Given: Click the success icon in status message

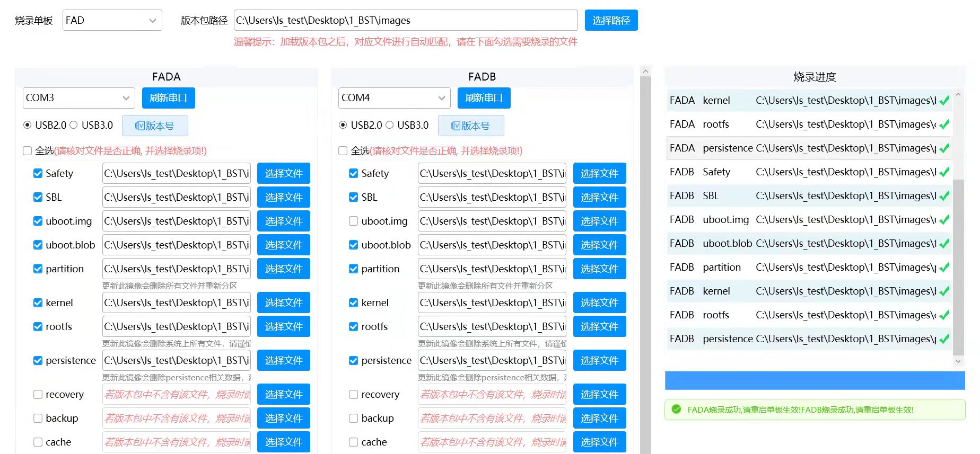Looking at the screenshot, I should click(676, 410).
